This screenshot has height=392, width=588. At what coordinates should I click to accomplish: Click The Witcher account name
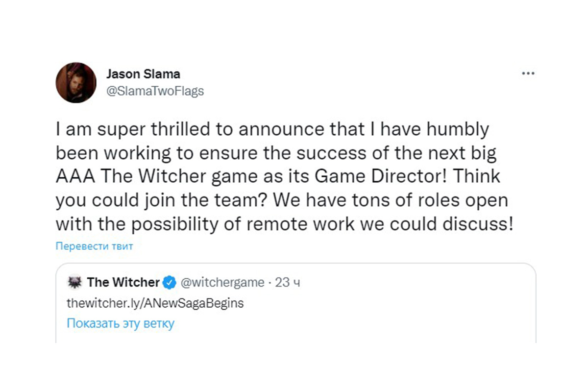tap(123, 283)
